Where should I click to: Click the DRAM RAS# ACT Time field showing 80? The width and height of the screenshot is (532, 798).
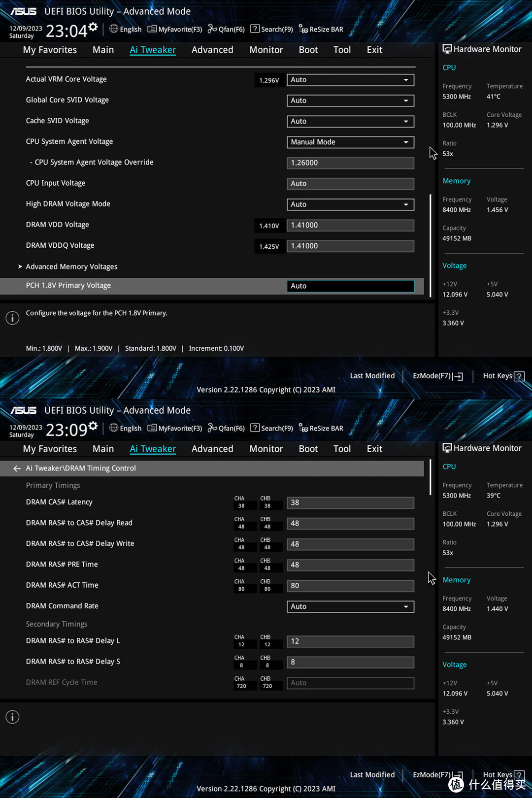point(350,586)
